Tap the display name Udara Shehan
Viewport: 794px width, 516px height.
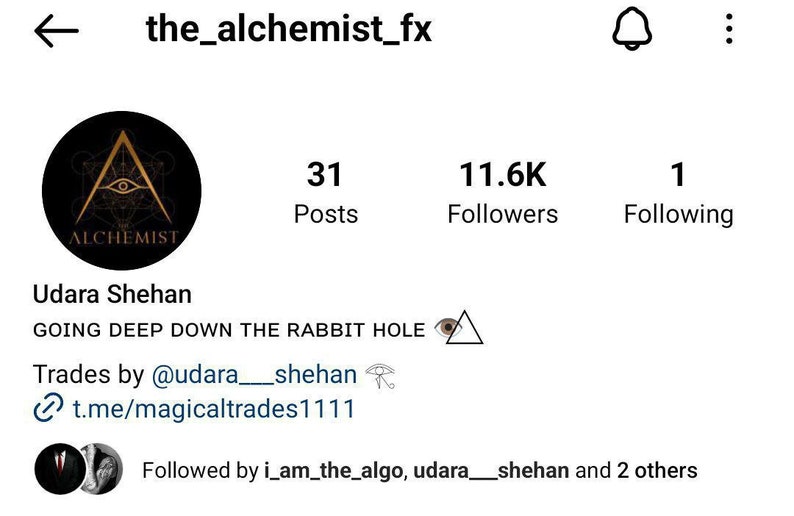pos(112,294)
